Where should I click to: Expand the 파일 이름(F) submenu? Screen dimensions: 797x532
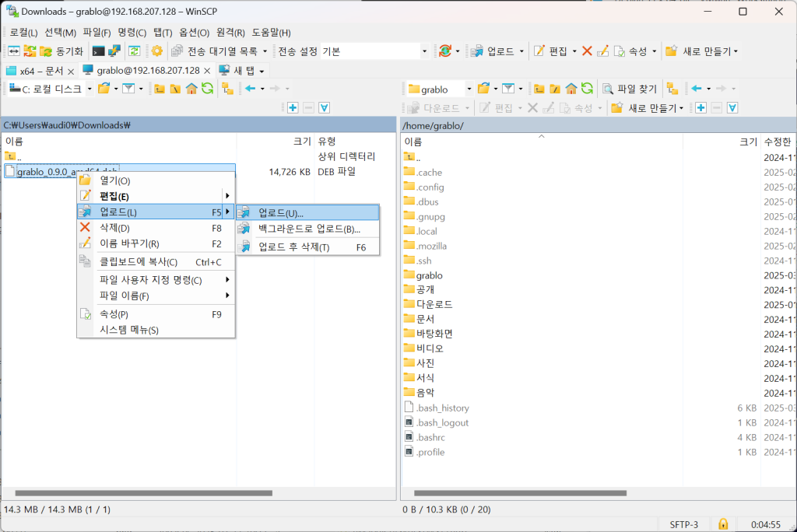coord(156,296)
